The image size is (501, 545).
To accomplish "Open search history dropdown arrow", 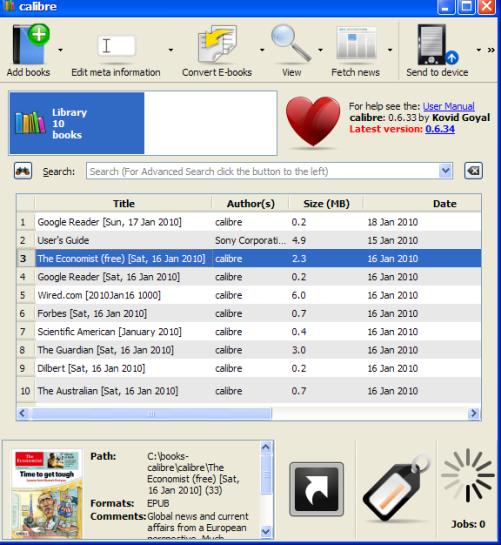I will 445,171.
